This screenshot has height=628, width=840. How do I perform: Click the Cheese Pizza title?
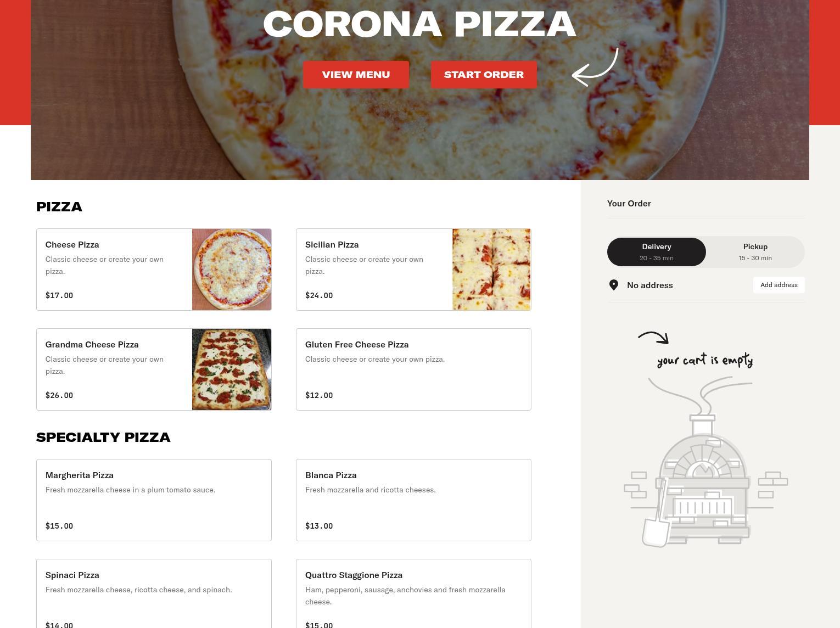coord(72,245)
